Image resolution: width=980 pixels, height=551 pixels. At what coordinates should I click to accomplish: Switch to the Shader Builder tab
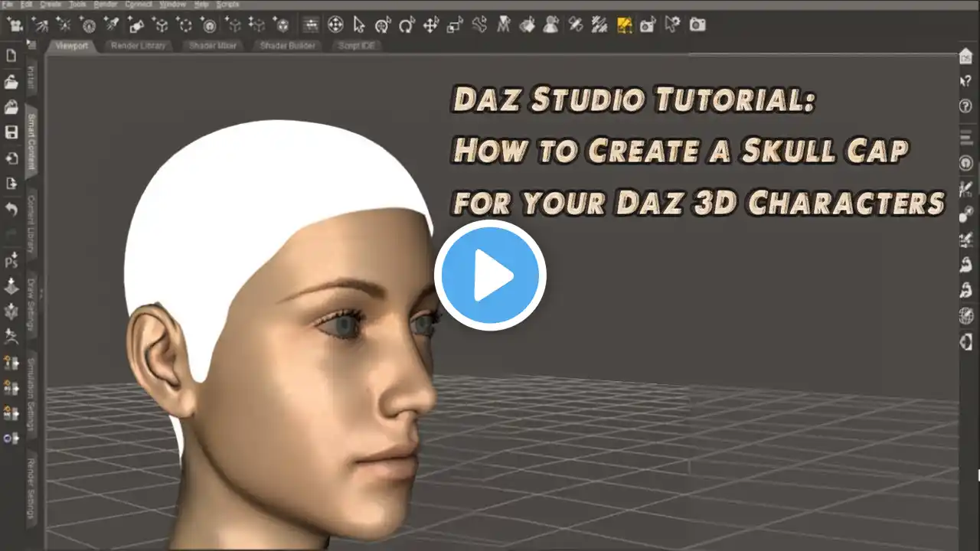[287, 46]
